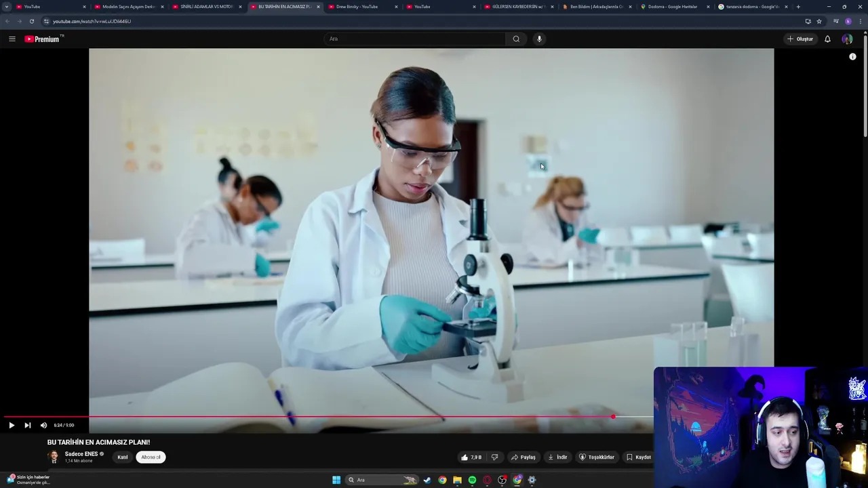Open the YouTube guide hamburger menu
This screenshot has height=488, width=868.
pos(12,39)
